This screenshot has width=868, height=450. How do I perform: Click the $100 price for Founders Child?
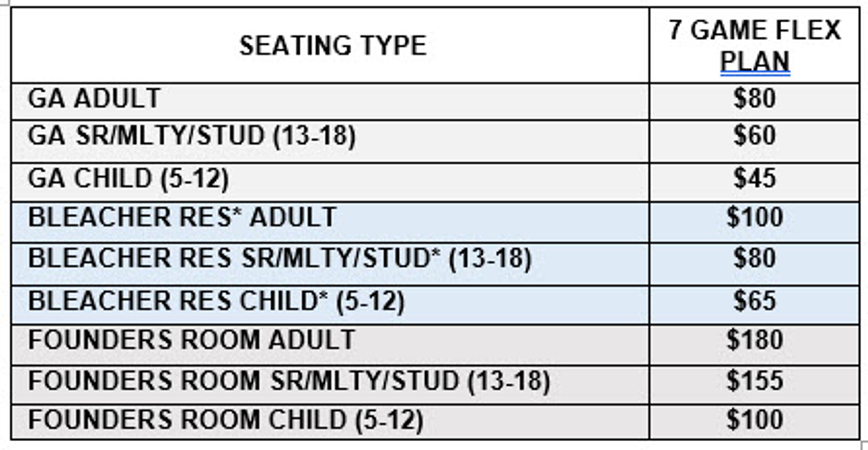[x=754, y=421]
